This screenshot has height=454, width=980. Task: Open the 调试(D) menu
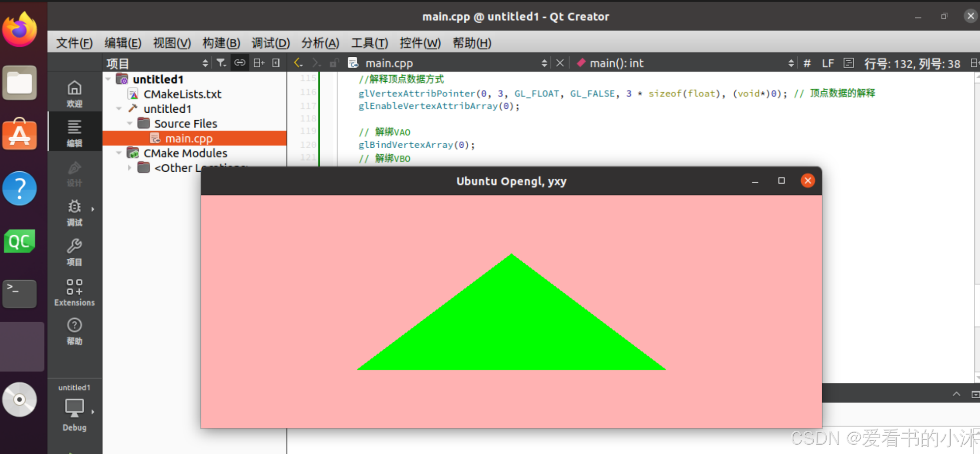pos(270,43)
